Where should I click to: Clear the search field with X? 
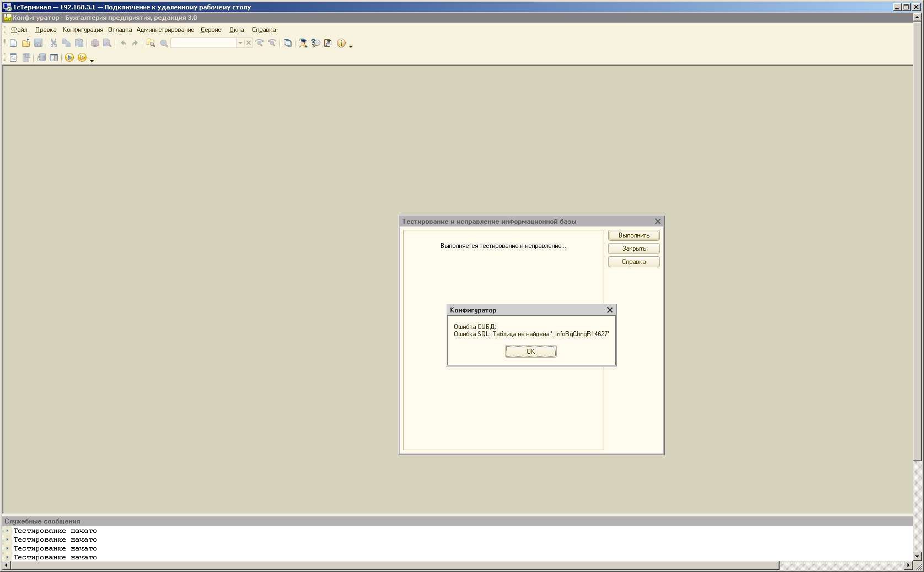pyautogui.click(x=249, y=43)
